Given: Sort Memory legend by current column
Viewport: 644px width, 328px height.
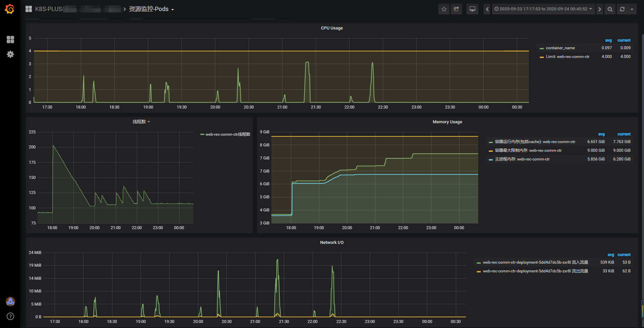Looking at the screenshot, I should click(x=624, y=134).
